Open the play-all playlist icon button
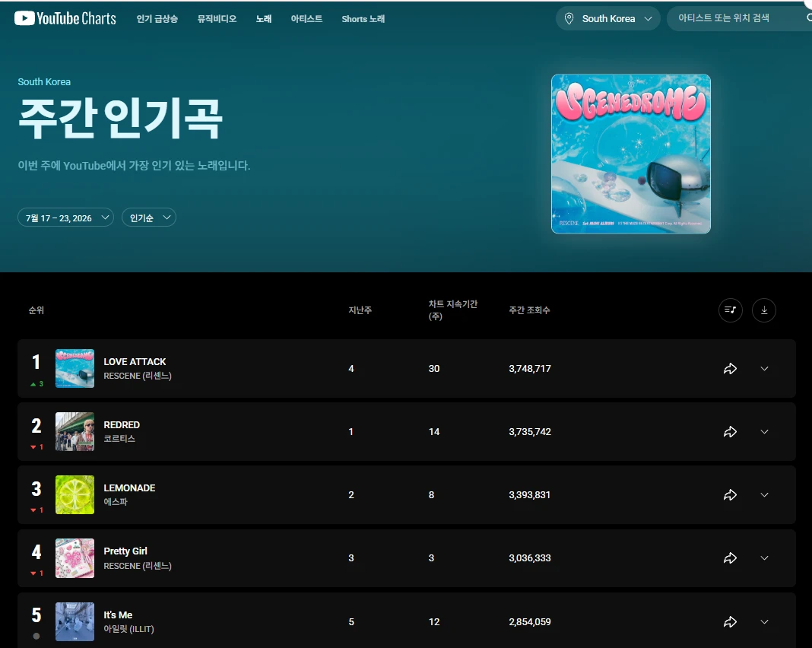 (730, 310)
